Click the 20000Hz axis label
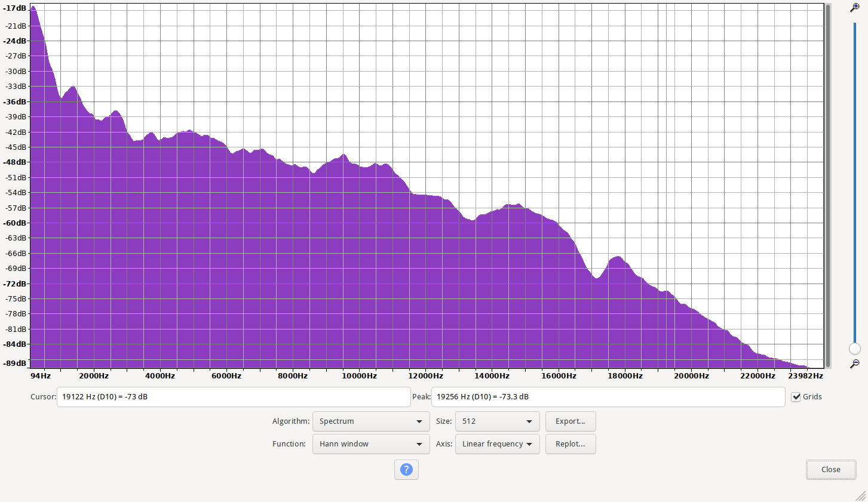The image size is (868, 502). point(691,376)
